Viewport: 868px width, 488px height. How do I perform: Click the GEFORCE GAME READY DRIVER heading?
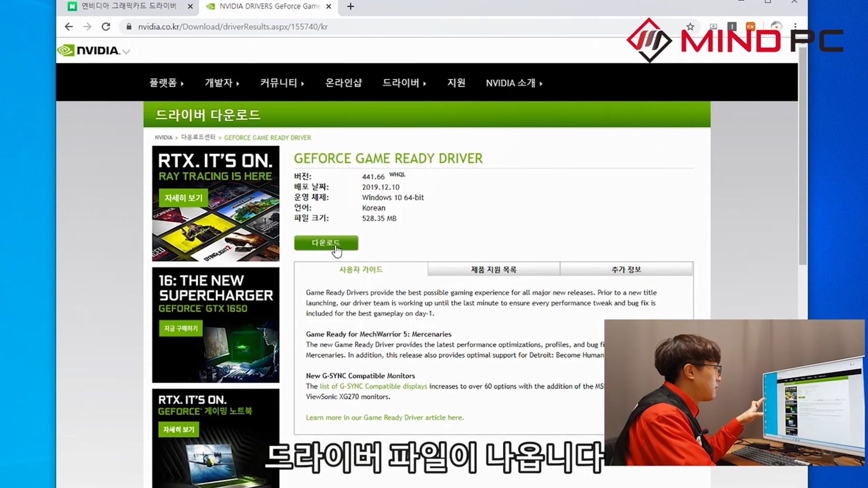pyautogui.click(x=388, y=158)
